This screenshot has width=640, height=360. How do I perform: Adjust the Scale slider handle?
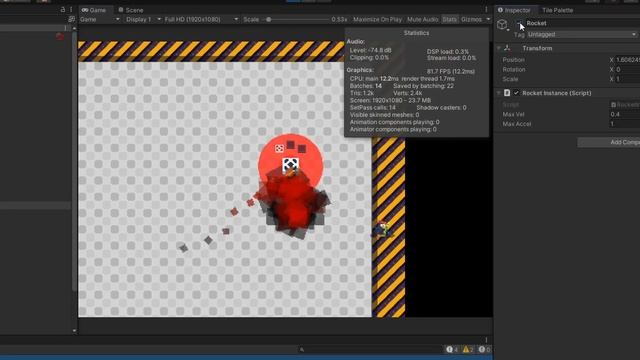pos(269,19)
